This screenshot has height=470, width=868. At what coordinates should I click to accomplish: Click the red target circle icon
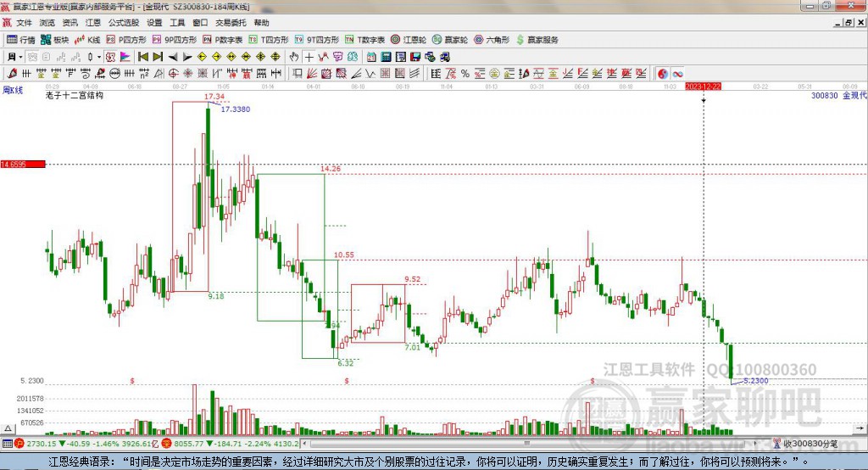(x=173, y=73)
